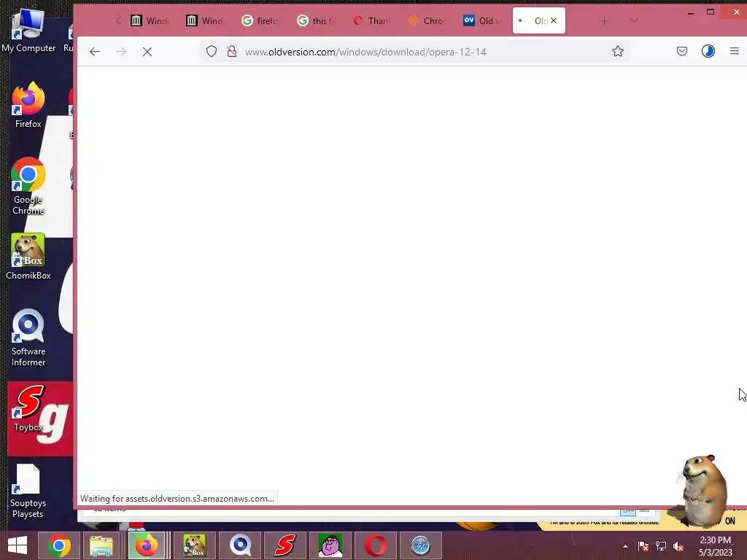Open ChomikBox from the taskbar

click(195, 545)
